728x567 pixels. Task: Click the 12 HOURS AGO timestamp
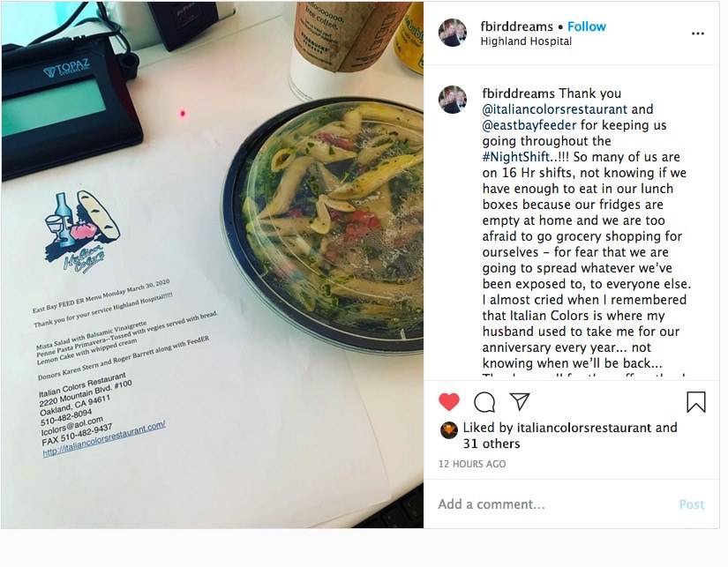click(x=472, y=464)
